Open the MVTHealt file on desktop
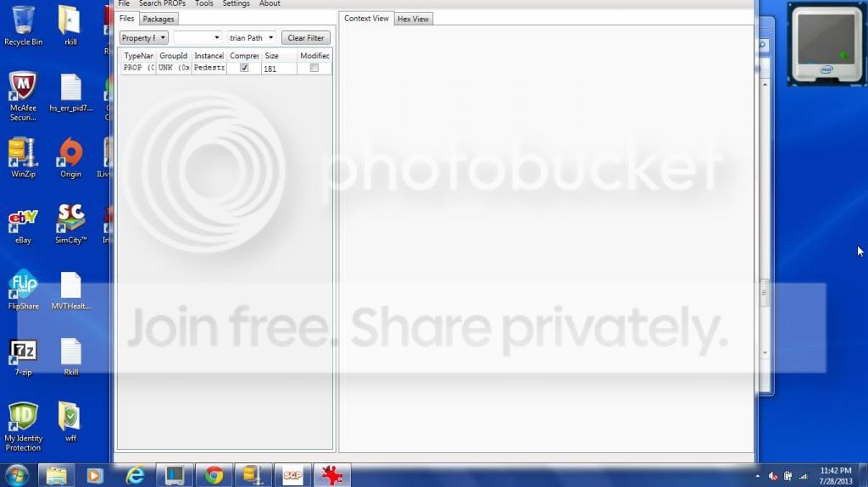Screen dimensions: 868x487 [x=71, y=290]
